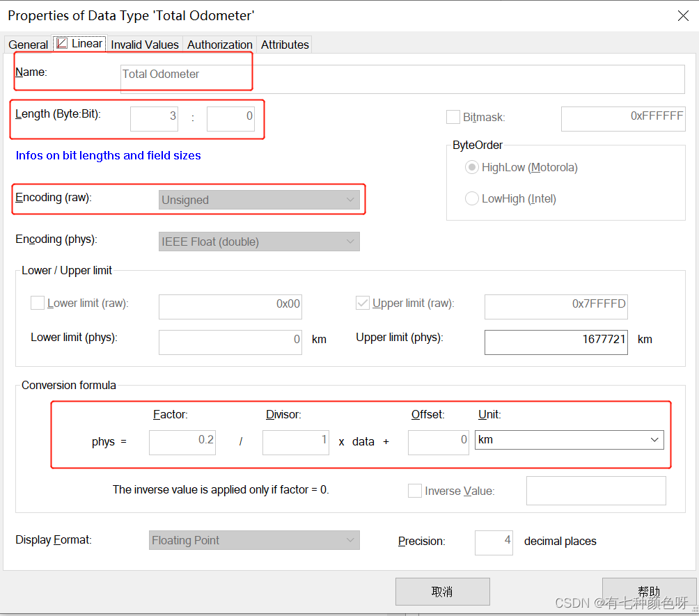The width and height of the screenshot is (699, 616).
Task: Click the Lower limit raw field 0x00
Action: [230, 307]
